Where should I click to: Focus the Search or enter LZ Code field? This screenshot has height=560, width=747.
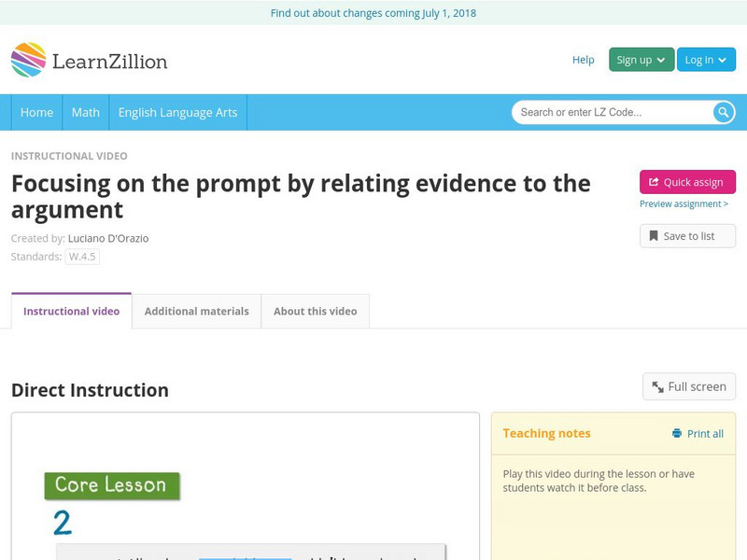click(x=612, y=112)
